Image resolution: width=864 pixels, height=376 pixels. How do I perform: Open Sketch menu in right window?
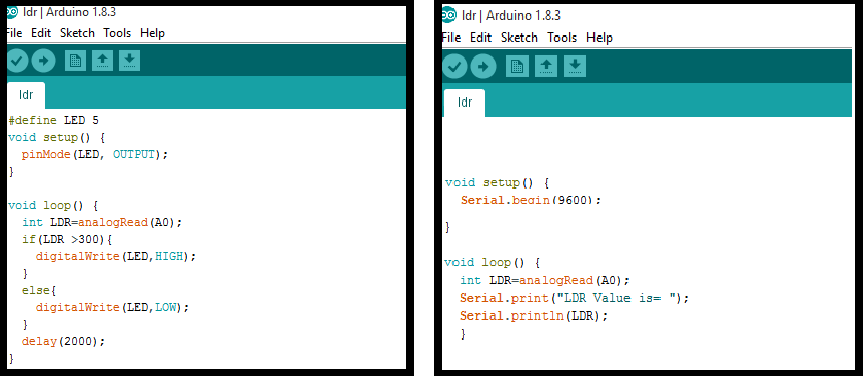pyautogui.click(x=519, y=37)
